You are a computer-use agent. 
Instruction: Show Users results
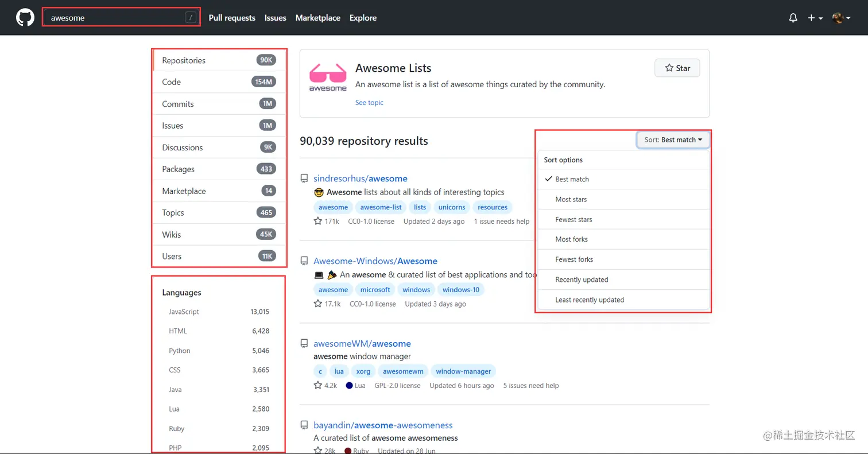tap(219, 257)
